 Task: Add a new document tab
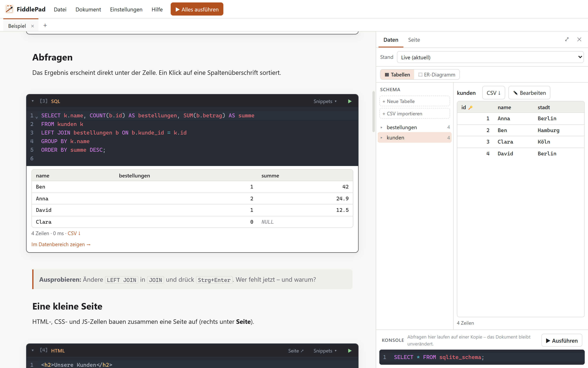pos(45,25)
